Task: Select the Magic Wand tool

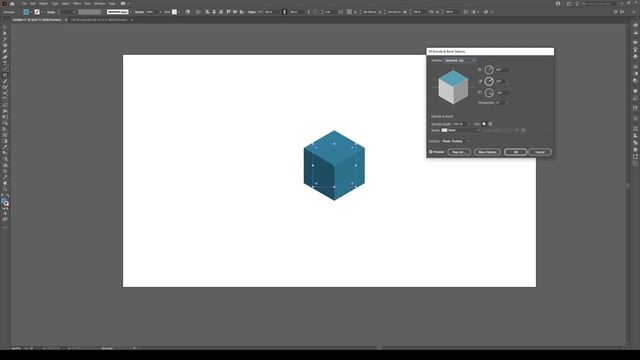Action: tap(5, 39)
